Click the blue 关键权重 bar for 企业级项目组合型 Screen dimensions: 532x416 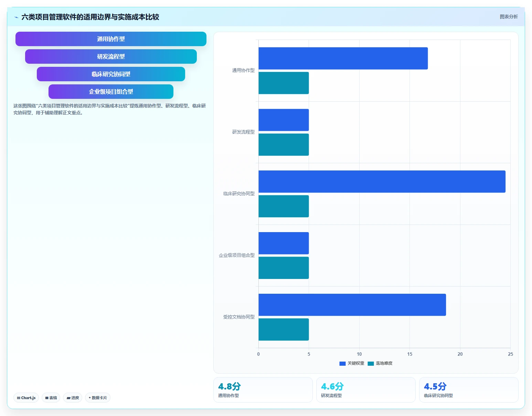pyautogui.click(x=284, y=243)
